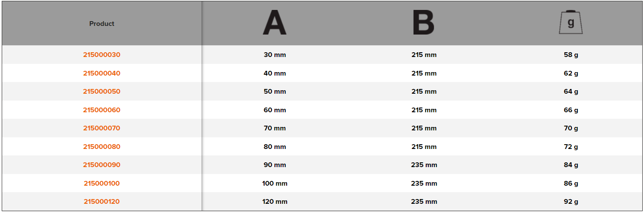Open product link 215000050
The width and height of the screenshot is (644, 212).
[x=102, y=92]
